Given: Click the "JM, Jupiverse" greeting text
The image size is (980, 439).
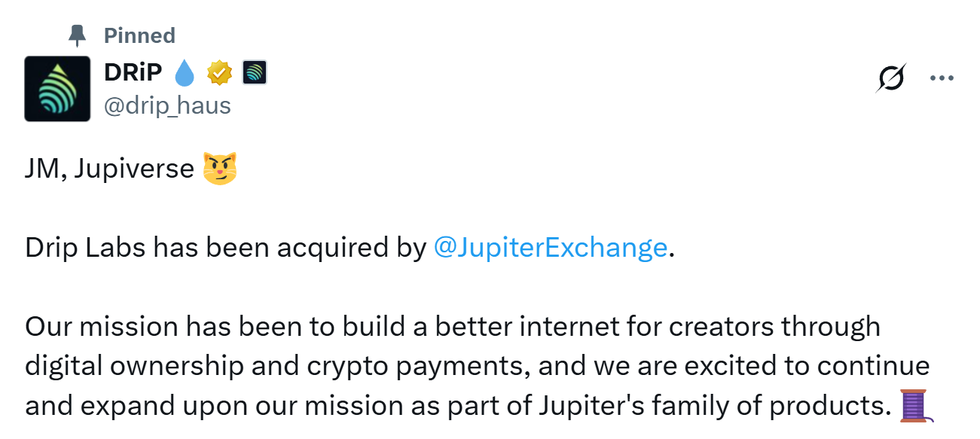Looking at the screenshot, I should click(110, 169).
